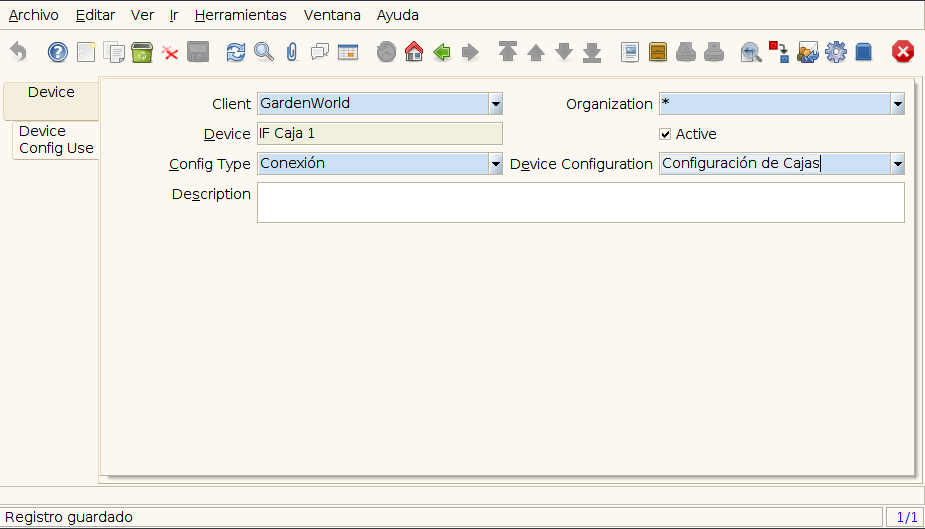Click the gear Process icon
925x529 pixels.
point(836,52)
